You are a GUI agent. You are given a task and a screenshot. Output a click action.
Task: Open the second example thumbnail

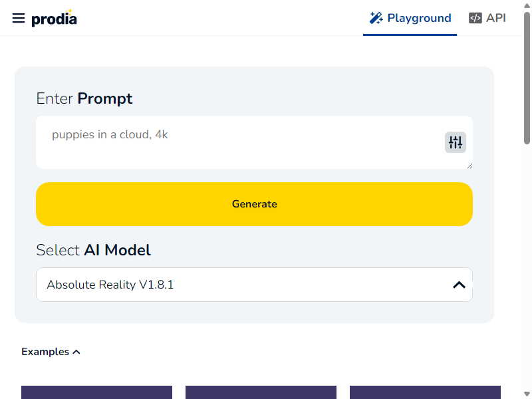tap(261, 392)
